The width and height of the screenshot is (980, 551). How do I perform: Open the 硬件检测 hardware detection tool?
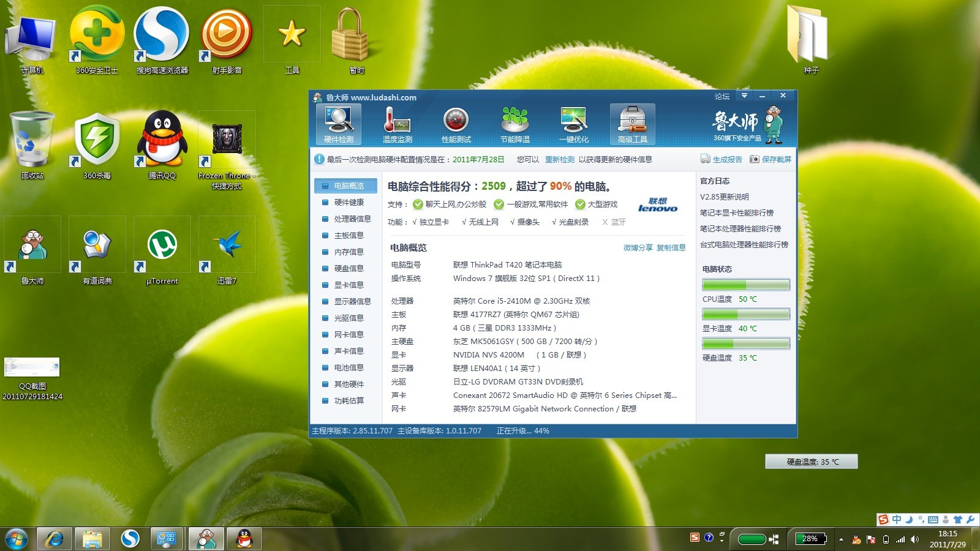pyautogui.click(x=339, y=125)
